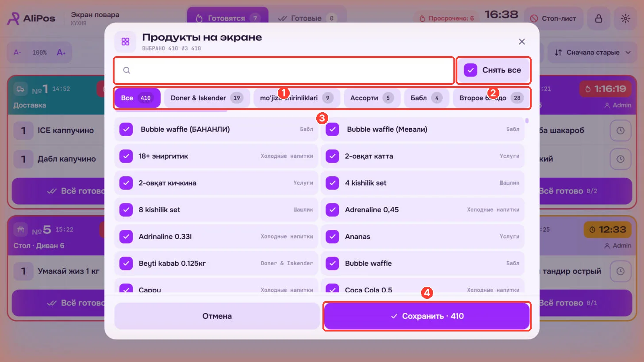Click the AliPos logo

(x=31, y=19)
